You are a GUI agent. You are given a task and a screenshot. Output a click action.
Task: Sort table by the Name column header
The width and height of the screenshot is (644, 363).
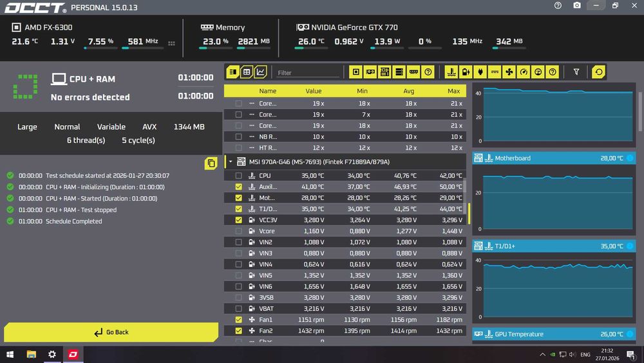[267, 91]
